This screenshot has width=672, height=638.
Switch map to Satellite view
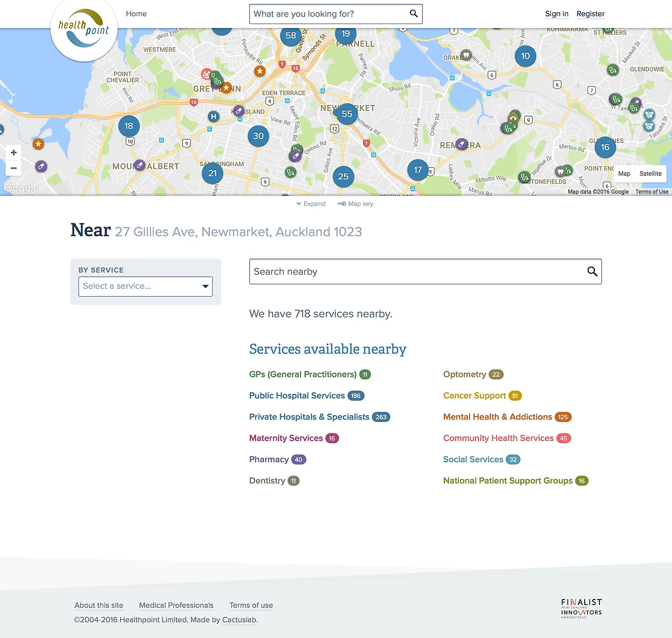click(x=650, y=173)
